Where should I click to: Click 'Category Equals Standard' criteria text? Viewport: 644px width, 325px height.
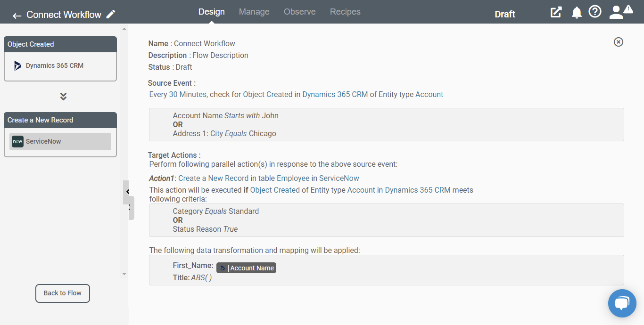click(216, 211)
